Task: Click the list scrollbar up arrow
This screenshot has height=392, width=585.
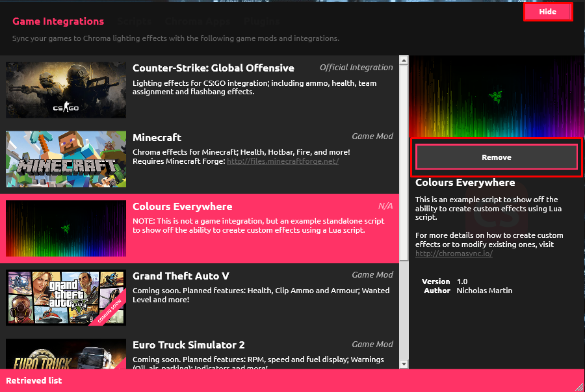Action: (x=404, y=61)
